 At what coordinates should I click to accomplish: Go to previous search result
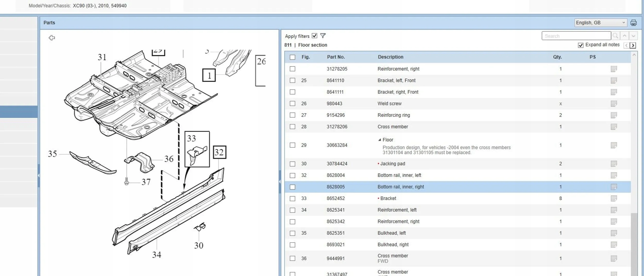click(624, 36)
